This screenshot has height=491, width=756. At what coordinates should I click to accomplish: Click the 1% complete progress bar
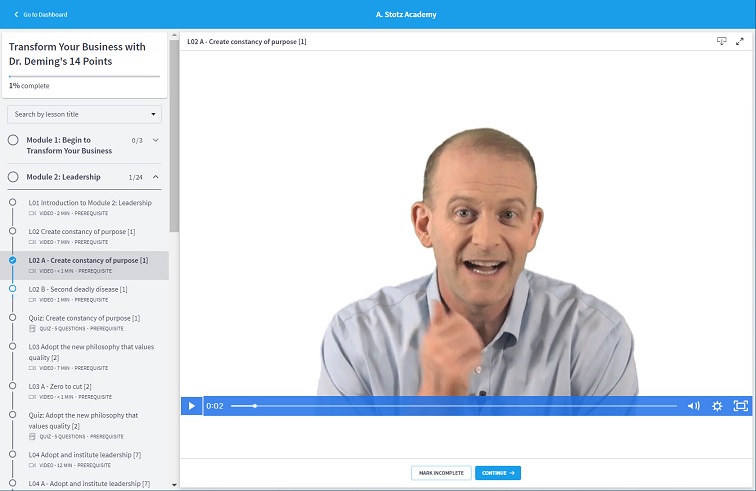(x=84, y=76)
